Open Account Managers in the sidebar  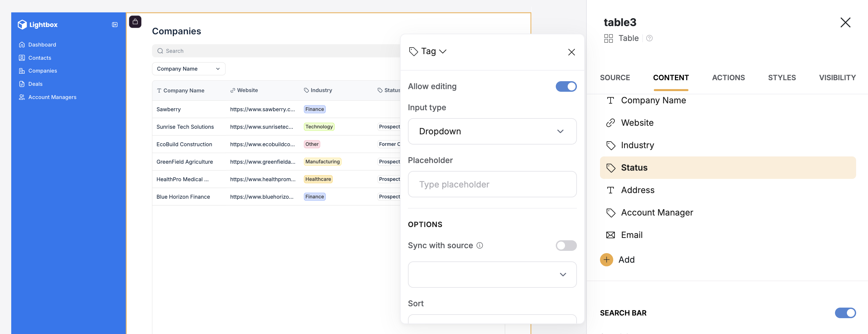(52, 97)
